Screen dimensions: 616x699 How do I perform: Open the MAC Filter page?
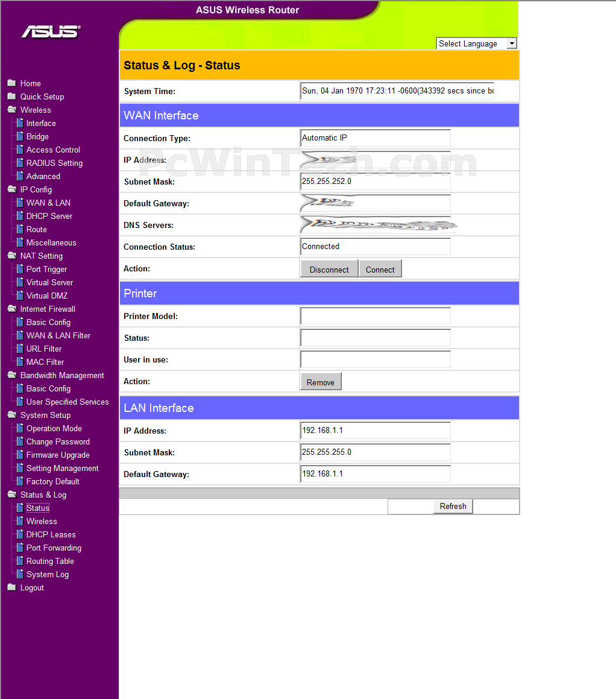[x=45, y=362]
